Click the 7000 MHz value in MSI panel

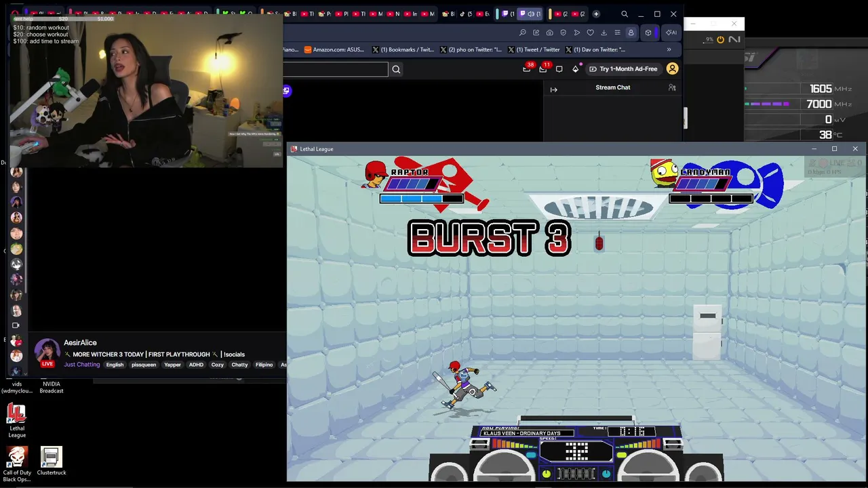point(818,104)
